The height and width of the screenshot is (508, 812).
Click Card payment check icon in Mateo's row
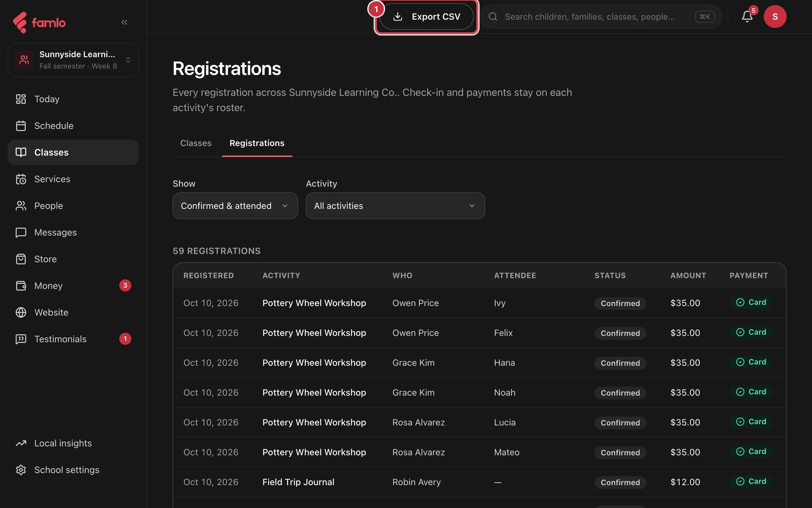[x=740, y=451]
